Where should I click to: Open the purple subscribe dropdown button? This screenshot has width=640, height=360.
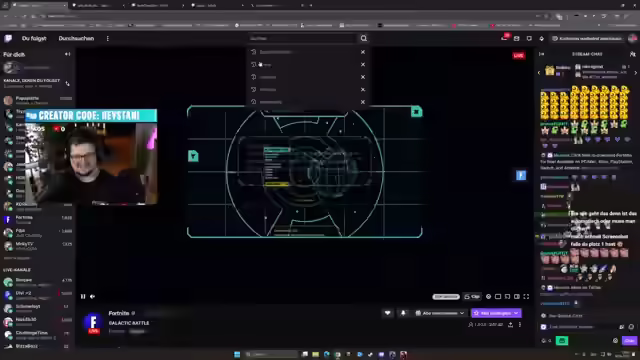coord(496,313)
